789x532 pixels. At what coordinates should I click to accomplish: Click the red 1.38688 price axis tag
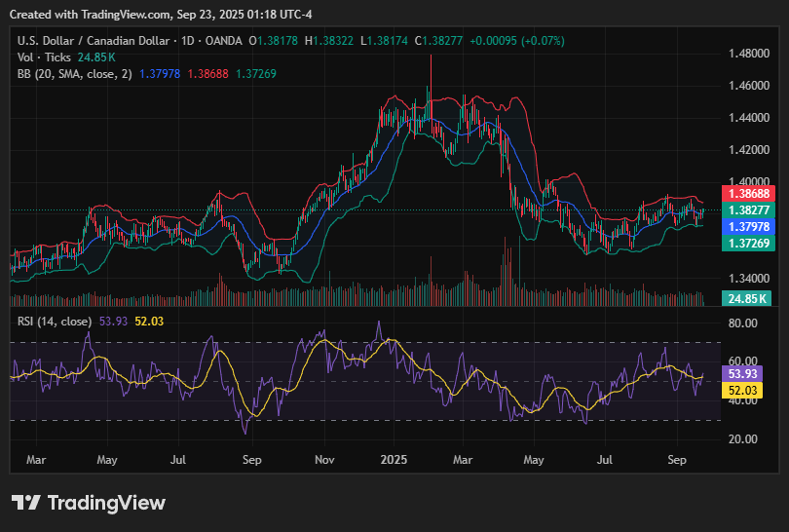click(x=748, y=194)
